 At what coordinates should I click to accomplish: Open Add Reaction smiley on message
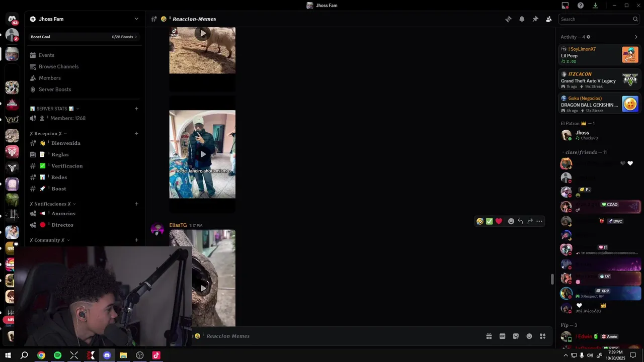coord(511,221)
